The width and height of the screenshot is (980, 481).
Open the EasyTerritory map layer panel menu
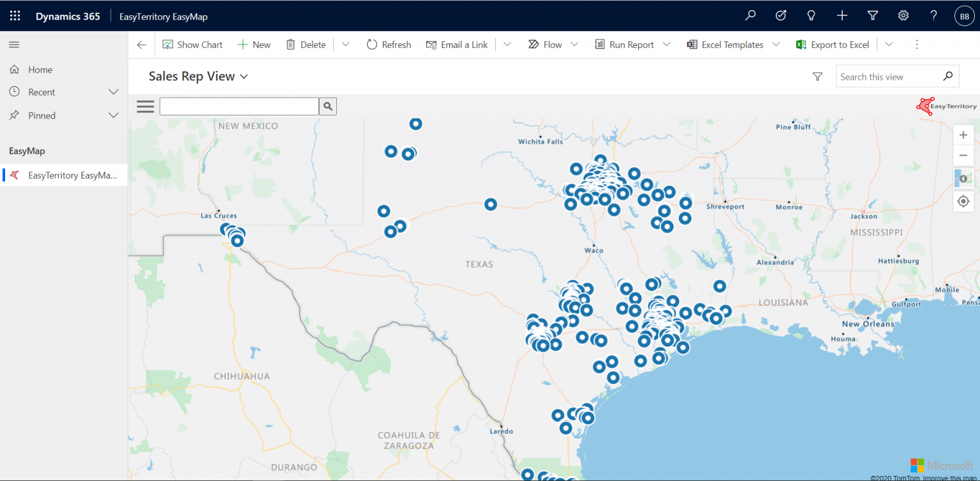145,106
